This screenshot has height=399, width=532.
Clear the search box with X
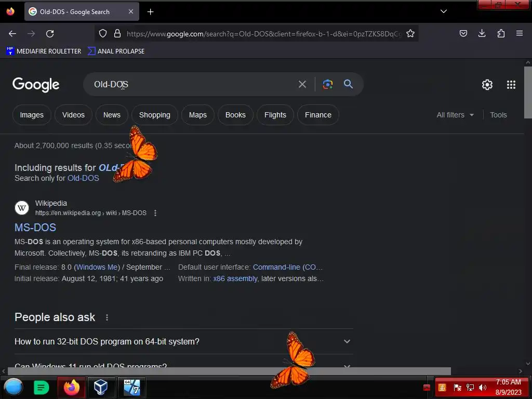302,84
